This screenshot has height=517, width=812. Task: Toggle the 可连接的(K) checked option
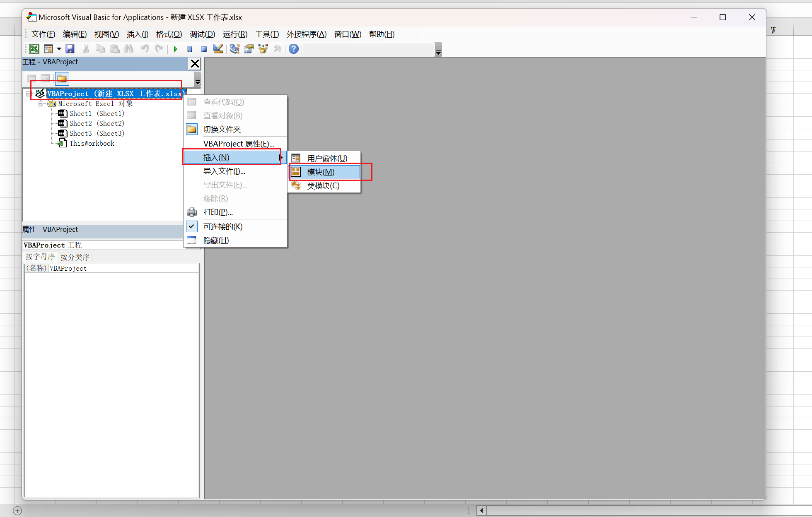(235, 226)
